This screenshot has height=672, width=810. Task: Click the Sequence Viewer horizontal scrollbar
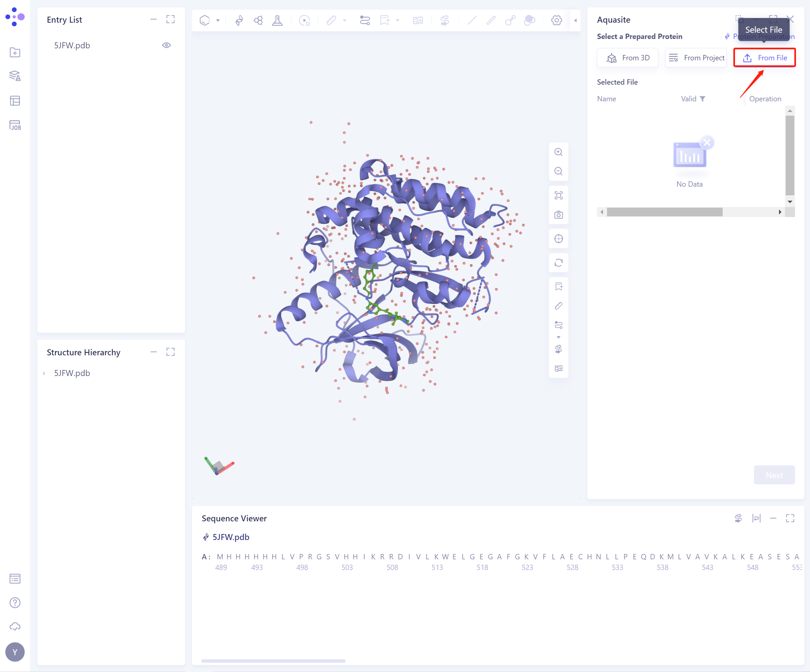tap(273, 661)
